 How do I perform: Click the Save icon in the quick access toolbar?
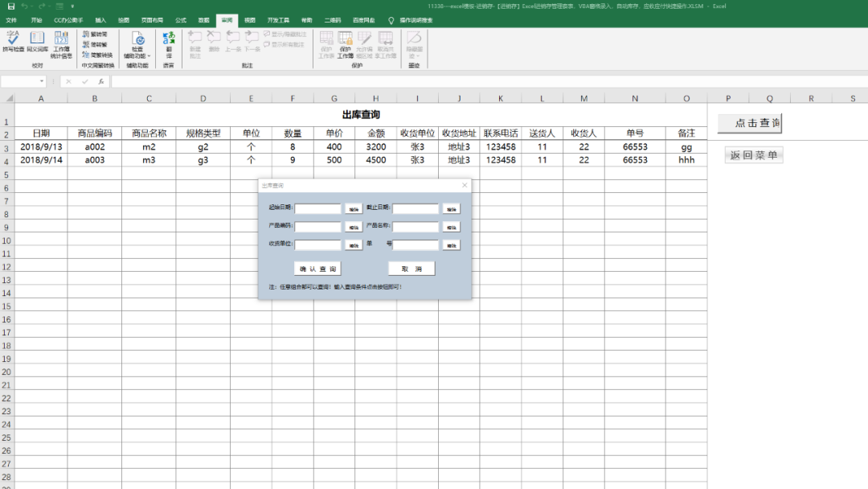coord(11,6)
